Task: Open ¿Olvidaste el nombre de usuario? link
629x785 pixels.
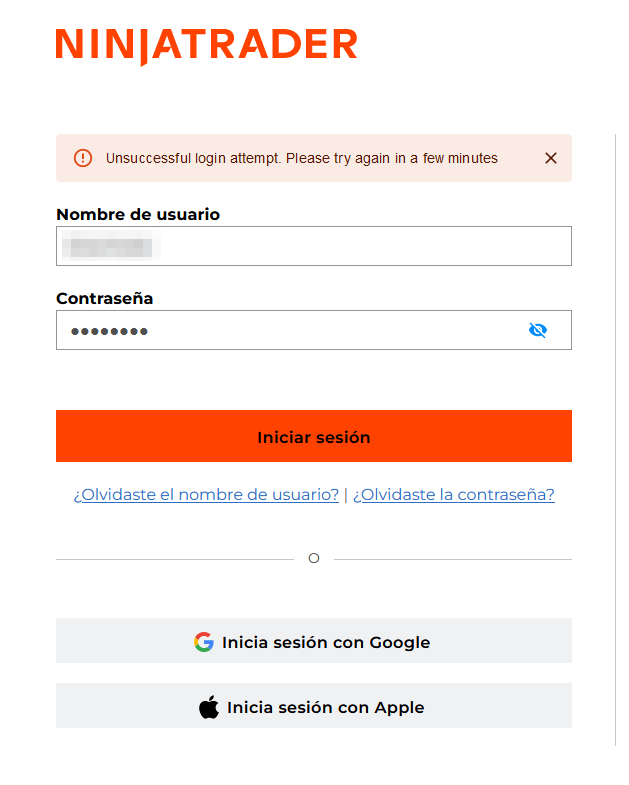Action: tap(206, 495)
